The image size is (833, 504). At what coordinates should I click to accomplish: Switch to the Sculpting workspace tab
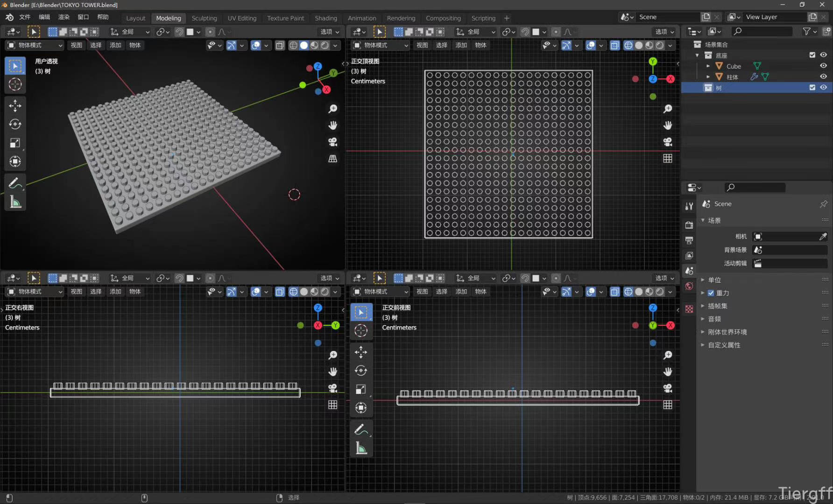click(x=204, y=18)
